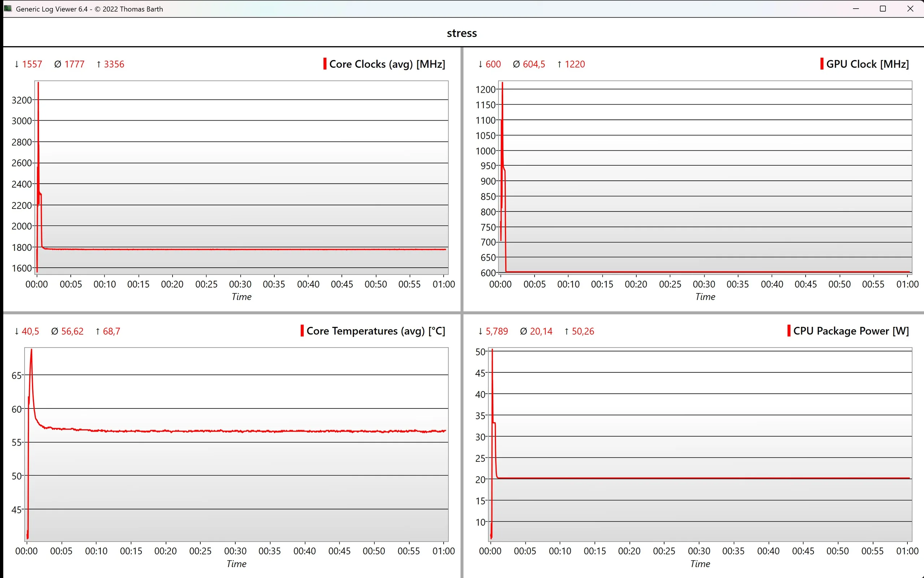Viewport: 924px width, 578px height.
Task: Click the stress heading at top
Action: click(462, 33)
